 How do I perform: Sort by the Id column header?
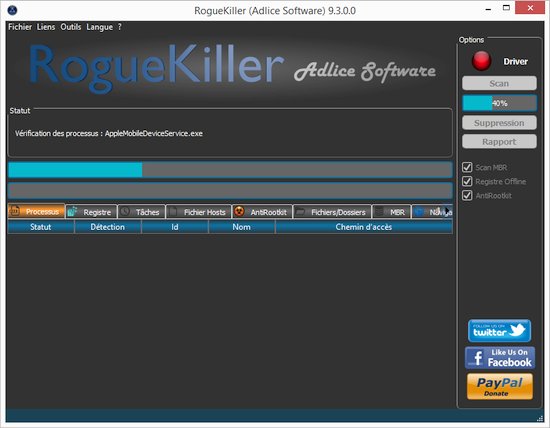175,227
